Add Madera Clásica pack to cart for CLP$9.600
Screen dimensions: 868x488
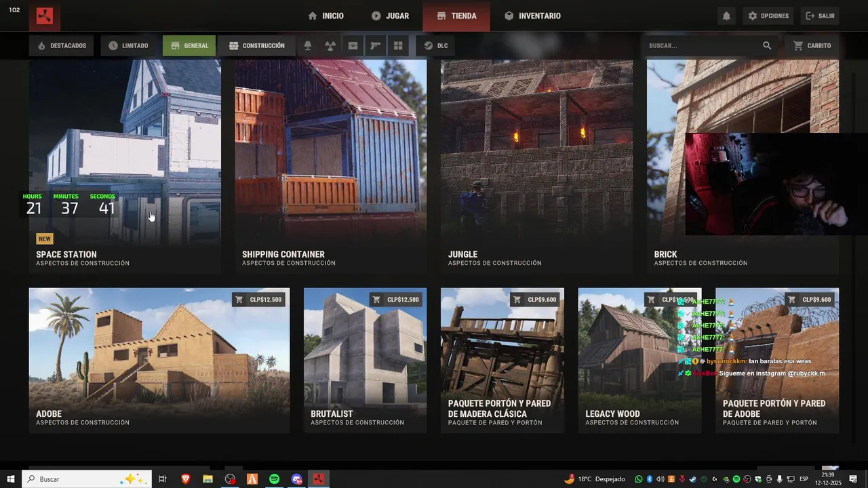click(536, 300)
